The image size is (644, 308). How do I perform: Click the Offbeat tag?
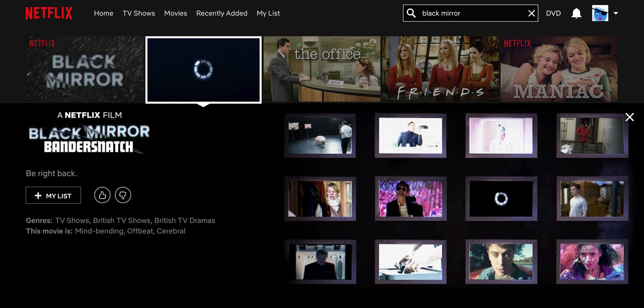coord(140,231)
